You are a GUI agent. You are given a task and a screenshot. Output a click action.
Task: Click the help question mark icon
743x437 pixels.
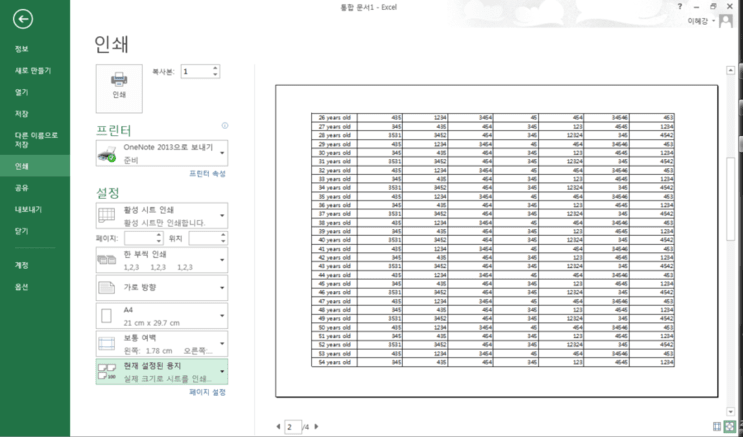click(680, 7)
